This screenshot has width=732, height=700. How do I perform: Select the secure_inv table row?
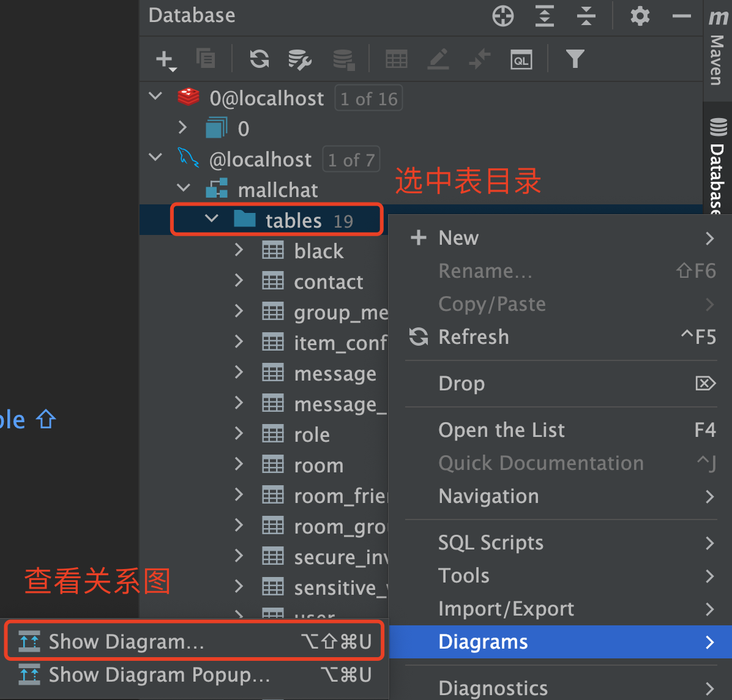(264, 556)
